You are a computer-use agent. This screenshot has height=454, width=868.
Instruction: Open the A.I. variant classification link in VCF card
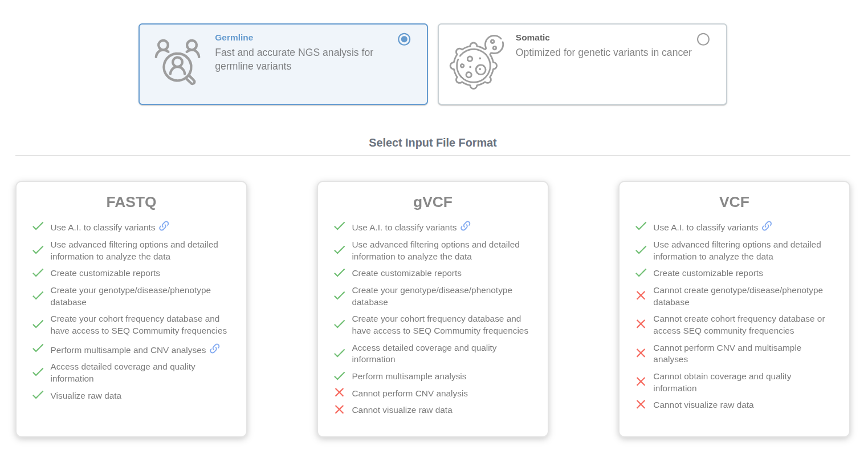pos(767,226)
